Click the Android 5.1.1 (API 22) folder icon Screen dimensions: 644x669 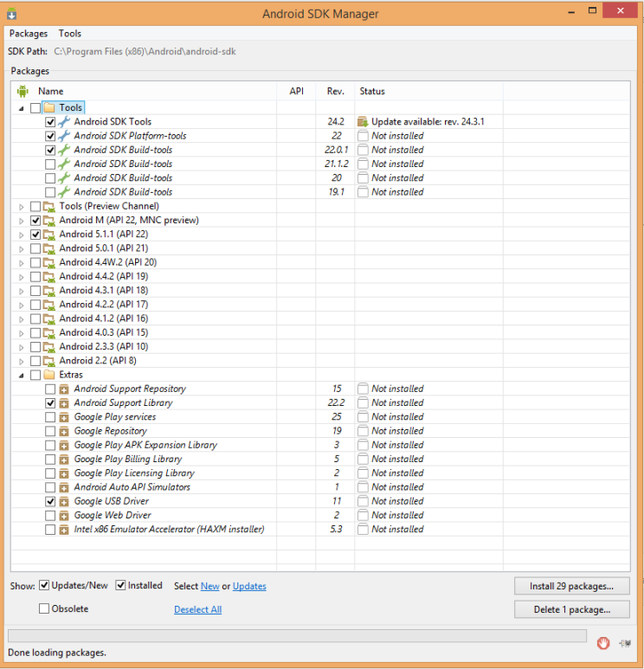(x=49, y=235)
